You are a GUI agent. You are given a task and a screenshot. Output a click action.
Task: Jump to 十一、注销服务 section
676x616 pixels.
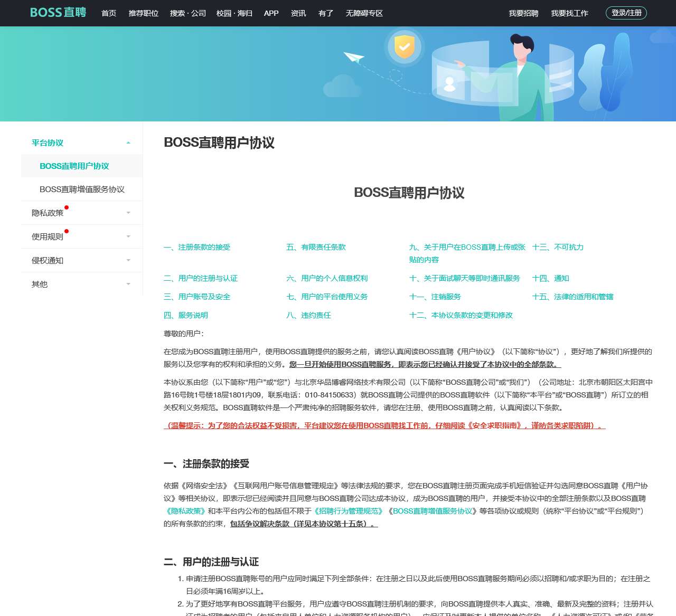pos(435,297)
